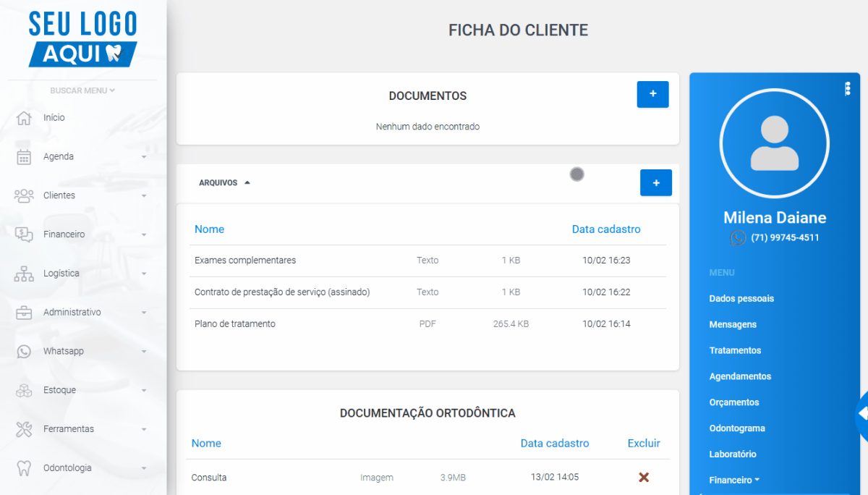Viewport: 868px width, 495px height.
Task: Open the Agenda calendar icon
Action: coord(24,157)
